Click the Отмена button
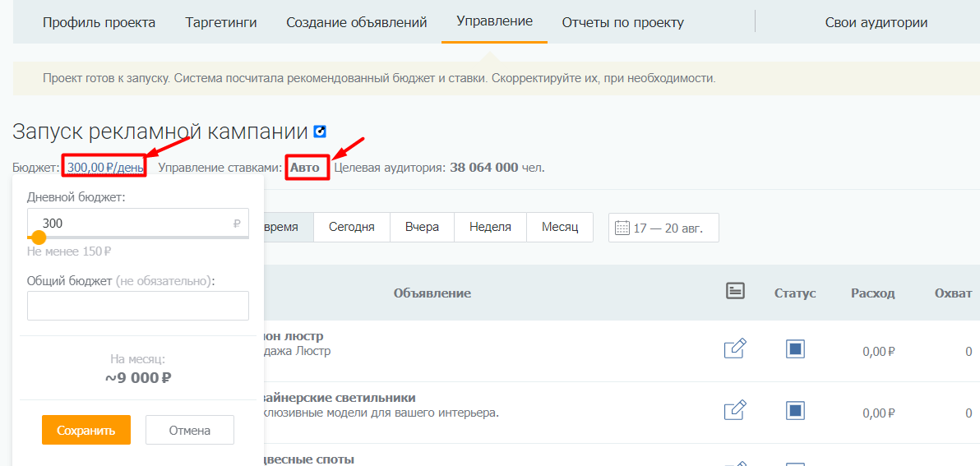This screenshot has width=980, height=466. pos(190,430)
